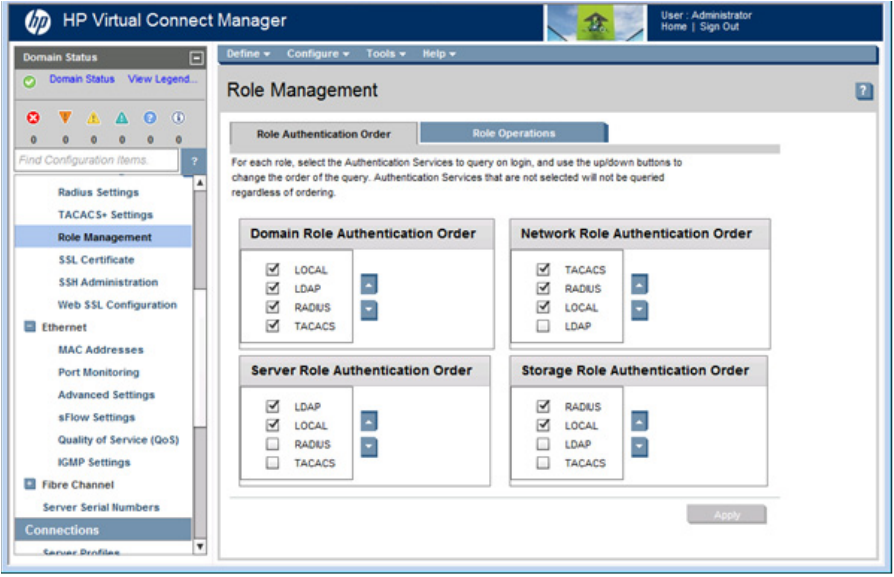The image size is (894, 577).
Task: Expand the Fibre Channel tree node
Action: coord(30,484)
